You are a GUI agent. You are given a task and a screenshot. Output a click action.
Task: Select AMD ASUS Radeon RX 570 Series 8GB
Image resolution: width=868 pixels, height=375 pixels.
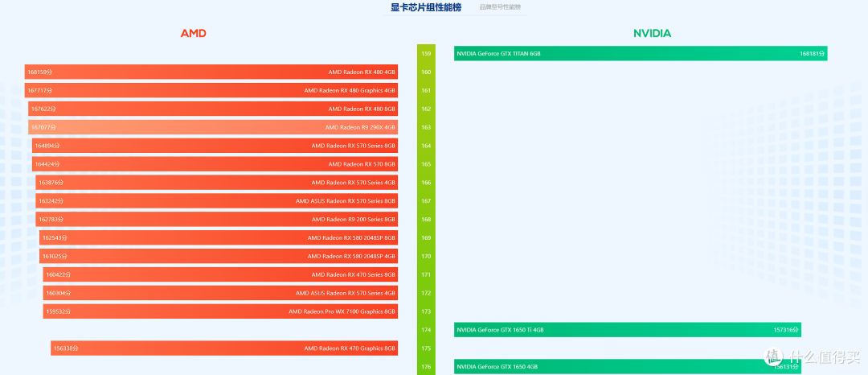coord(216,201)
